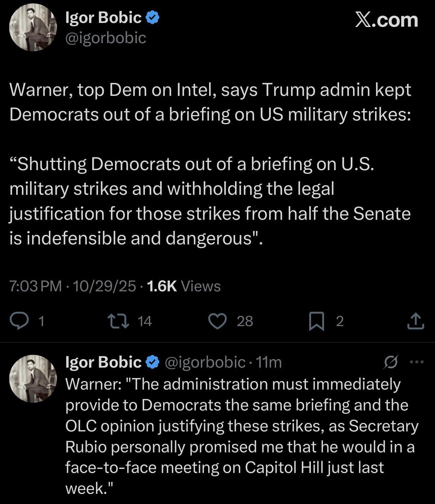Image resolution: width=435 pixels, height=504 pixels.
Task: Bookmark the tweet with bookmark icon
Action: tap(317, 321)
